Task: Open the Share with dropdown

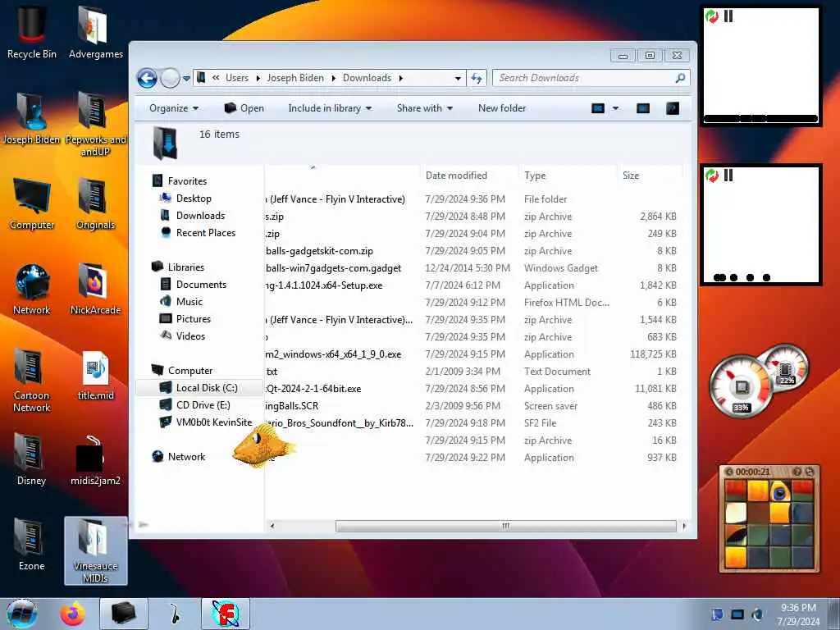Action: click(x=424, y=108)
